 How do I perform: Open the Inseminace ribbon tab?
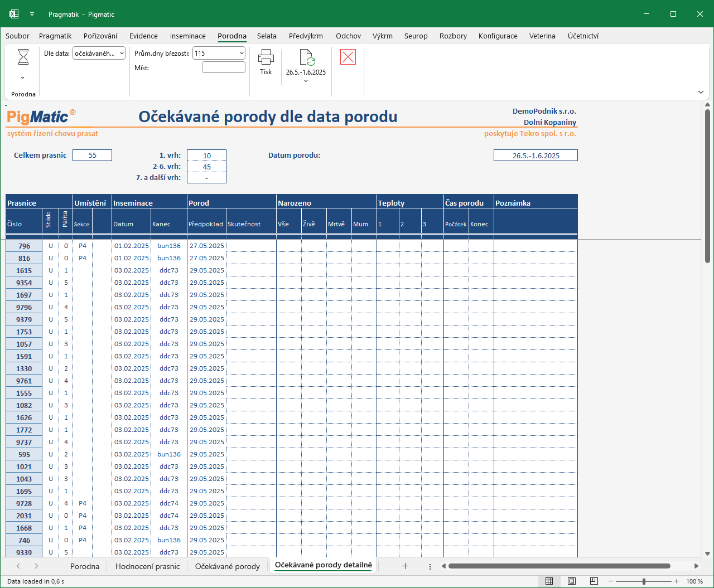[x=188, y=36]
